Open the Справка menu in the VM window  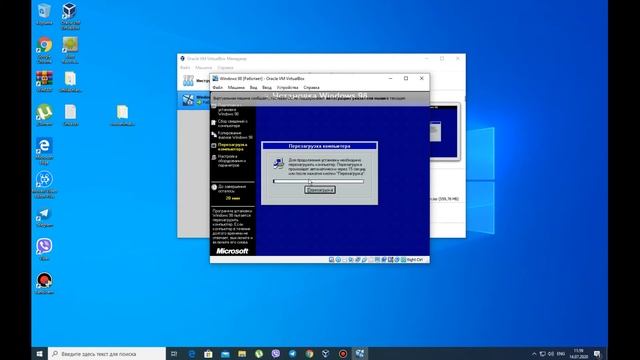click(311, 87)
